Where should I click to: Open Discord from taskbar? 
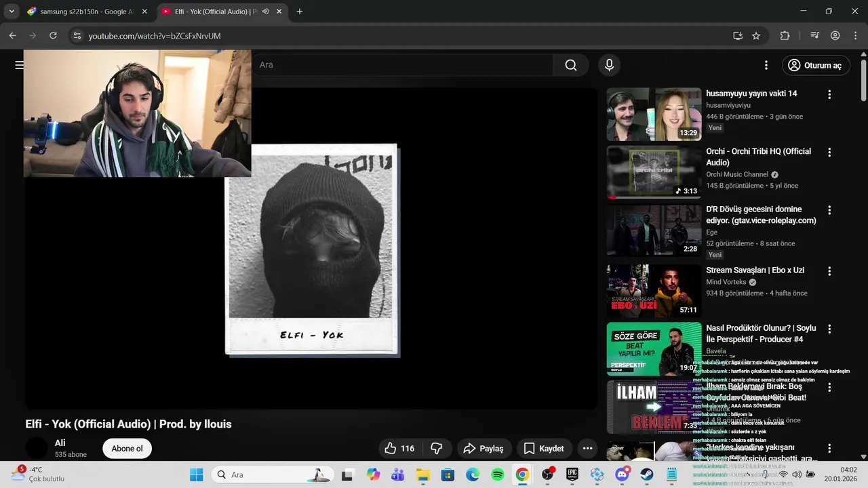click(622, 474)
